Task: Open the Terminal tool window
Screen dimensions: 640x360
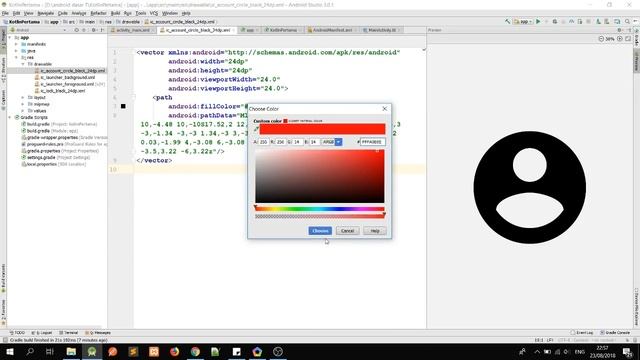Action: (x=69, y=333)
